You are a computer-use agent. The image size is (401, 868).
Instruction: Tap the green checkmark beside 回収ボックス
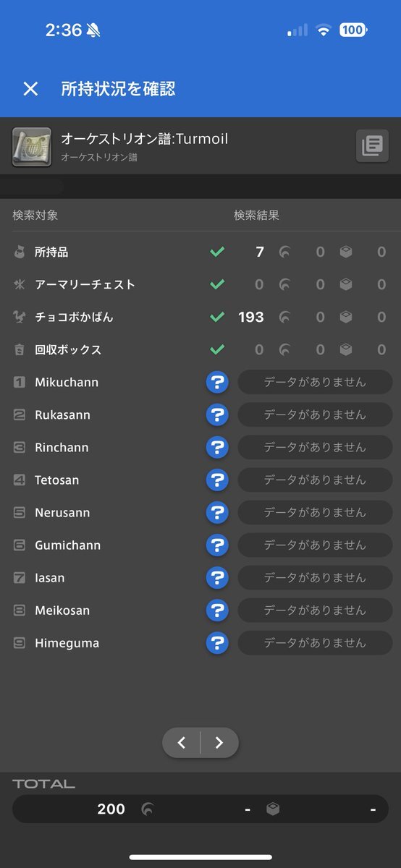pyautogui.click(x=217, y=349)
